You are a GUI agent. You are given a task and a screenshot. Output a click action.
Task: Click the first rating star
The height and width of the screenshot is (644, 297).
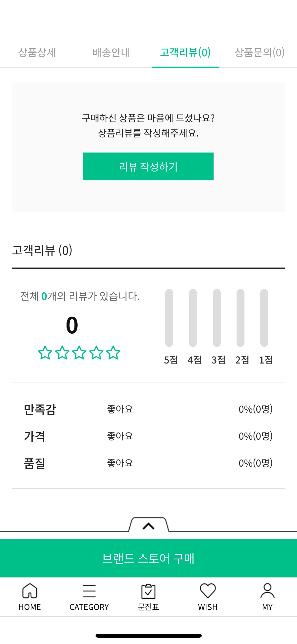click(x=45, y=353)
